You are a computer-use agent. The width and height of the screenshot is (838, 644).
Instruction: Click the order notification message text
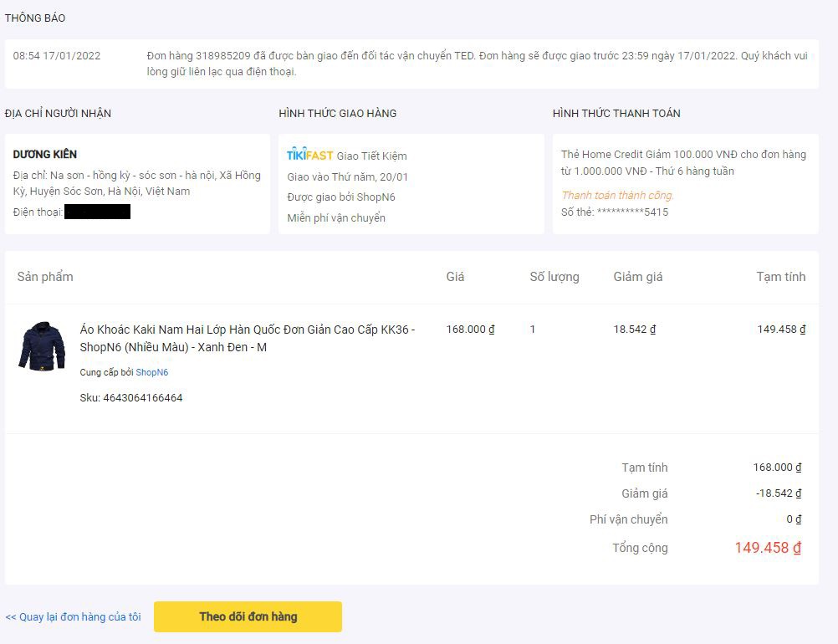[x=477, y=64]
